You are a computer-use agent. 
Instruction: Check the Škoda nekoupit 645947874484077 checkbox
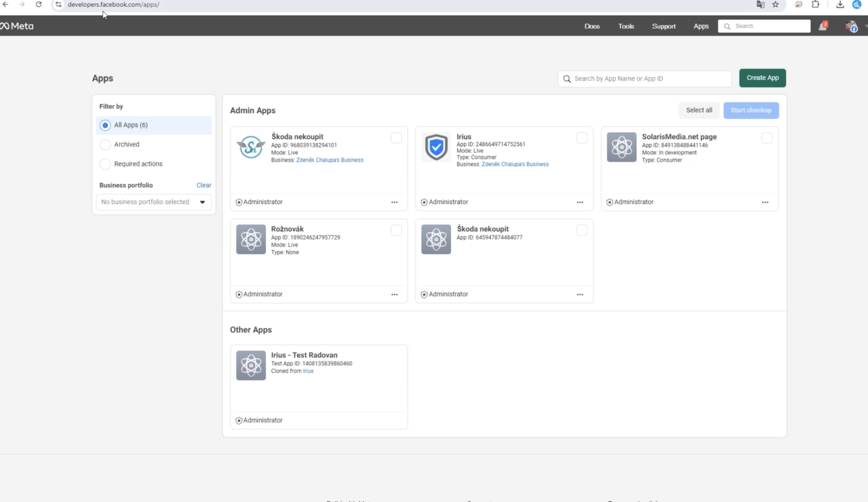581,230
